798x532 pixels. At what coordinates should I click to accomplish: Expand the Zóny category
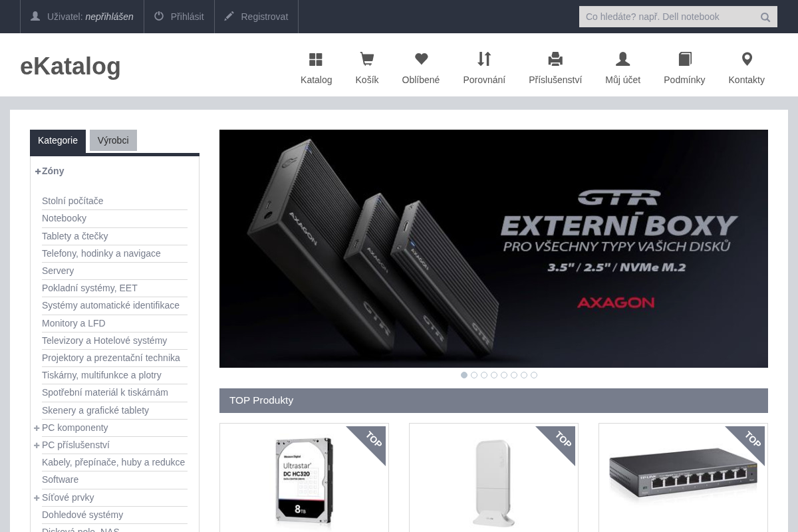click(x=38, y=171)
